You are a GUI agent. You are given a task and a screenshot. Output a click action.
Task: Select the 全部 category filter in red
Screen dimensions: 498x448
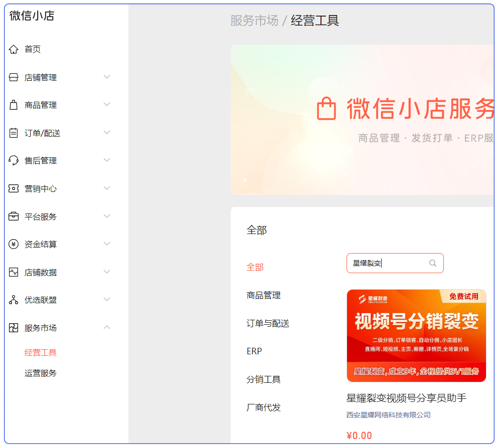255,267
